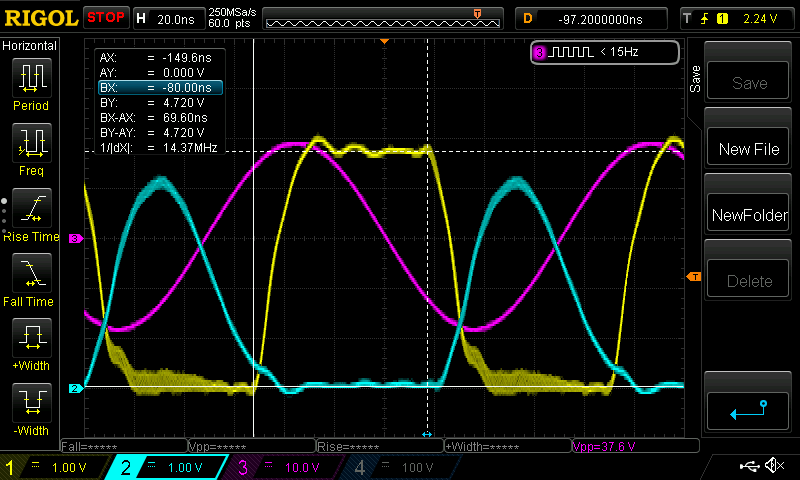Image resolution: width=800 pixels, height=480 pixels.
Task: Select the highlighted BX cursor row
Action: [x=161, y=88]
